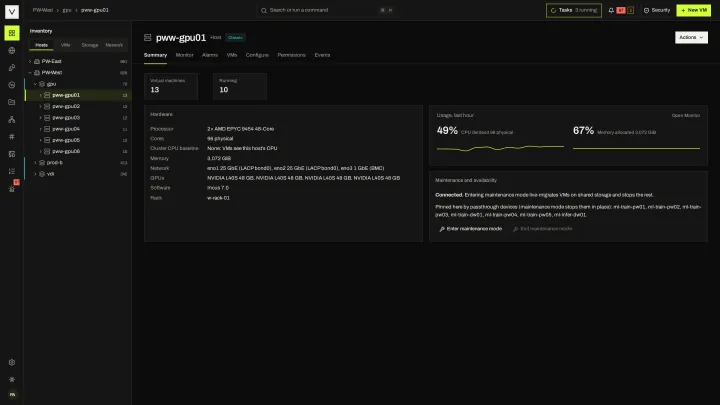Viewport: 720px width, 405px height.
Task: Click the prod-b cluster icon
Action: tap(42, 163)
